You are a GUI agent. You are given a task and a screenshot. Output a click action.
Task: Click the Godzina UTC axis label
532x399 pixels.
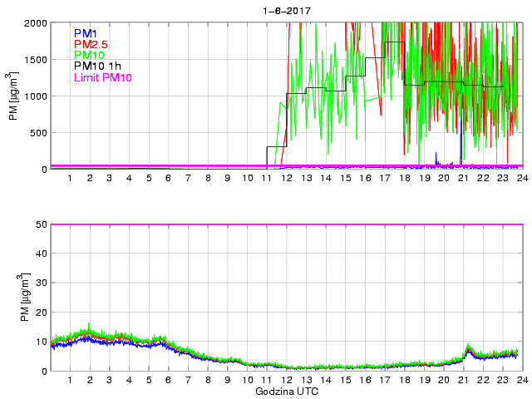286,391
